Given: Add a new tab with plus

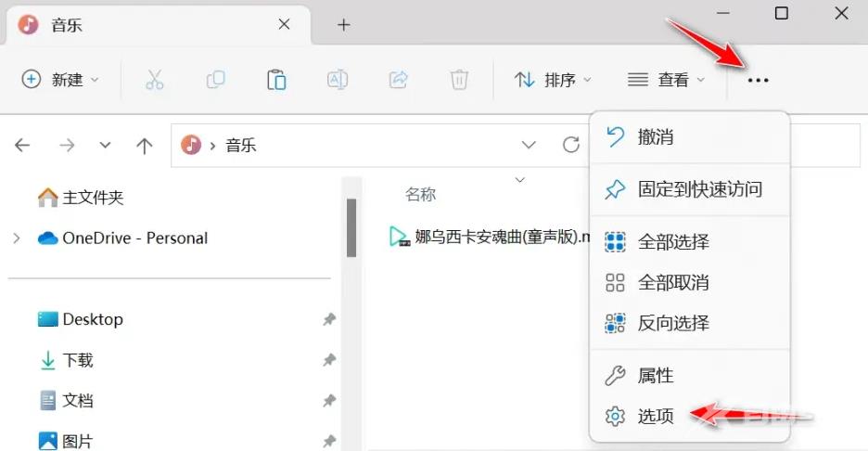Looking at the screenshot, I should (344, 25).
